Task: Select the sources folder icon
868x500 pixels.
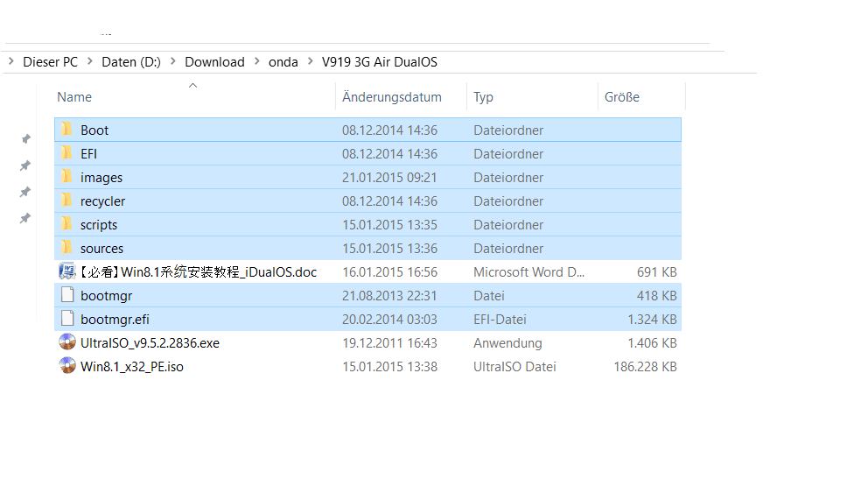Action: tap(67, 248)
